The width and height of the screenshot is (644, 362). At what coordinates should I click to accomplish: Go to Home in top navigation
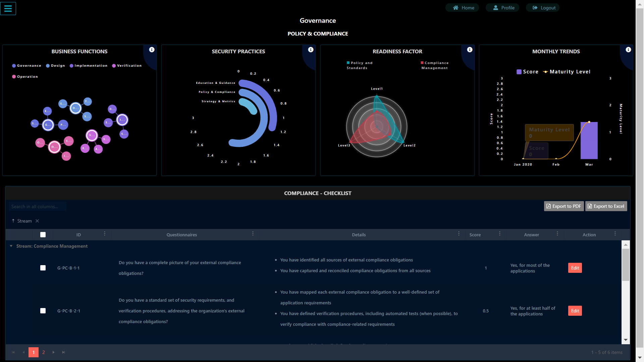point(462,8)
